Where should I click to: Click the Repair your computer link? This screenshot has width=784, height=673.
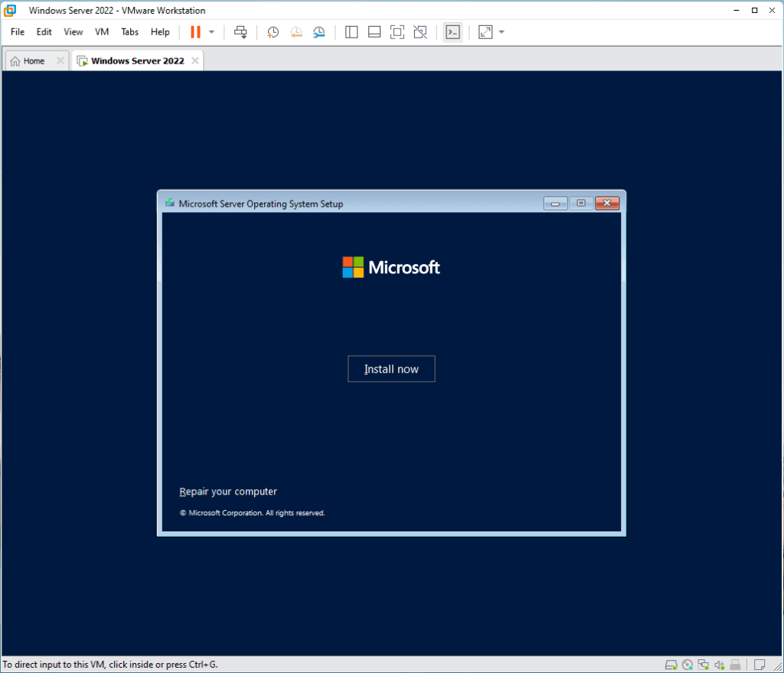click(x=228, y=492)
